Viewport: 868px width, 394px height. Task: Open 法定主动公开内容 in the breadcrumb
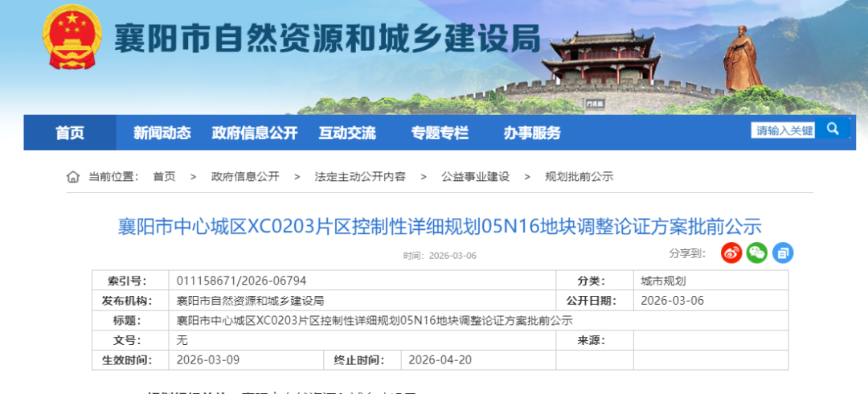tap(360, 177)
